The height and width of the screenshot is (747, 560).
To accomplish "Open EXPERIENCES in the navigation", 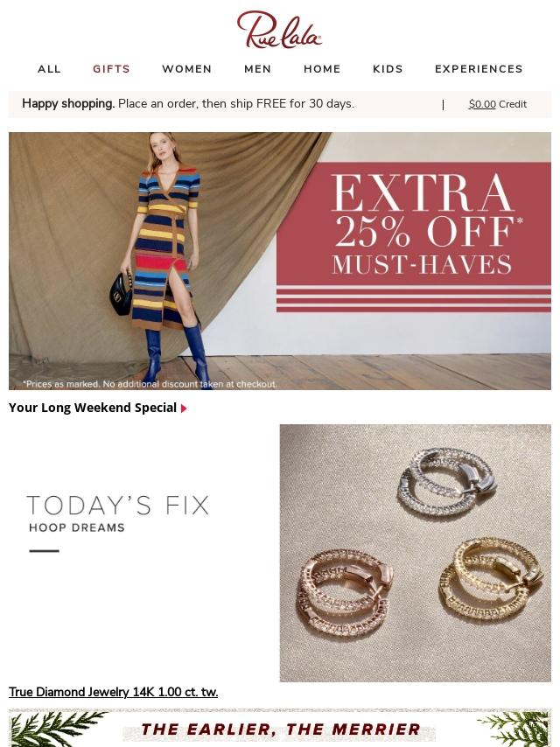I will (479, 69).
